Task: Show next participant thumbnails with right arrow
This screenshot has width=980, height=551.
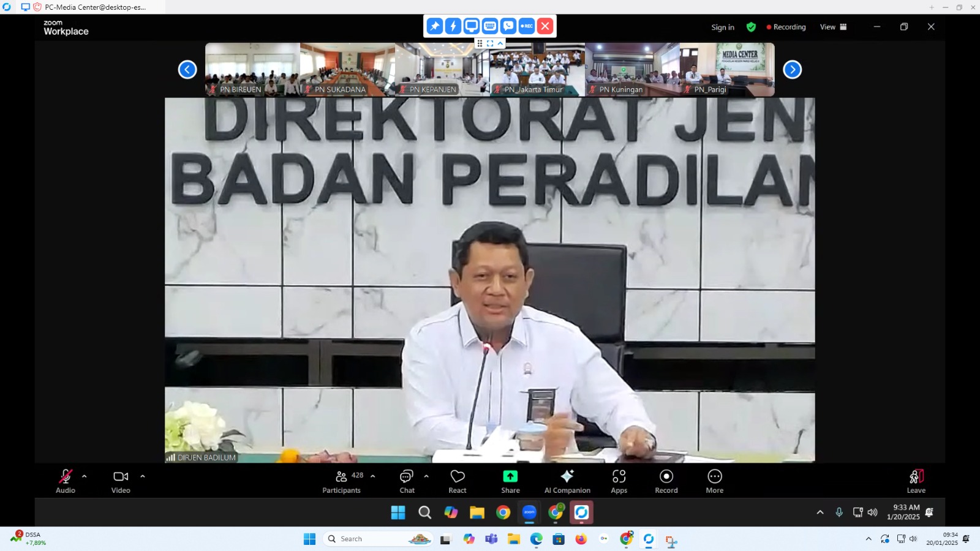Action: (x=792, y=70)
